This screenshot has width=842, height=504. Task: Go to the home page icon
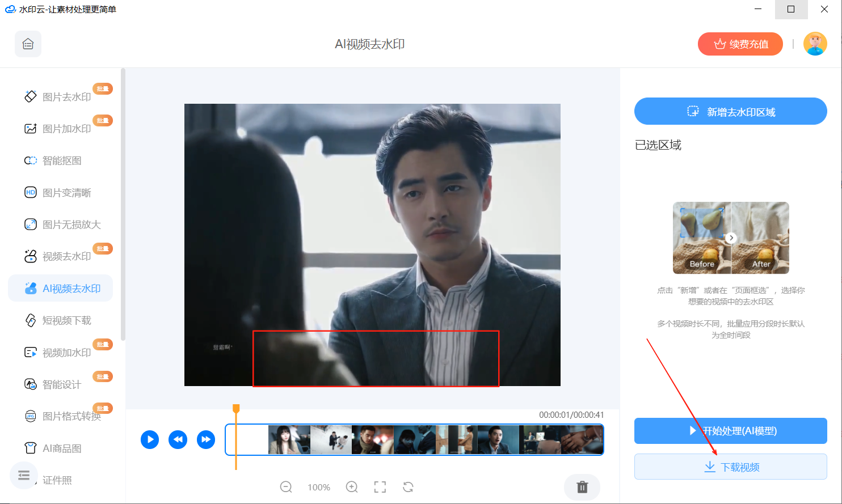(28, 44)
